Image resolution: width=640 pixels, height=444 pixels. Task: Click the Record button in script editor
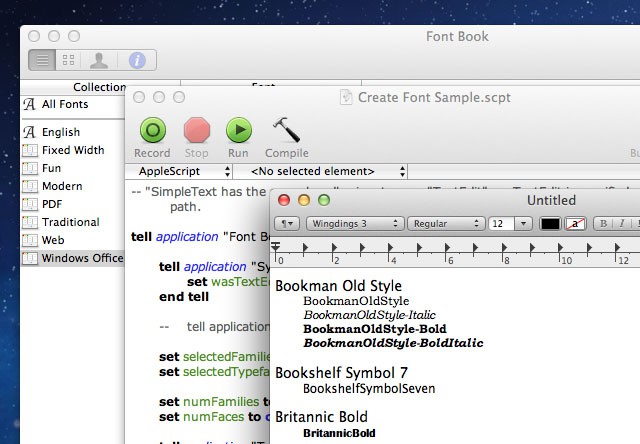[x=152, y=130]
